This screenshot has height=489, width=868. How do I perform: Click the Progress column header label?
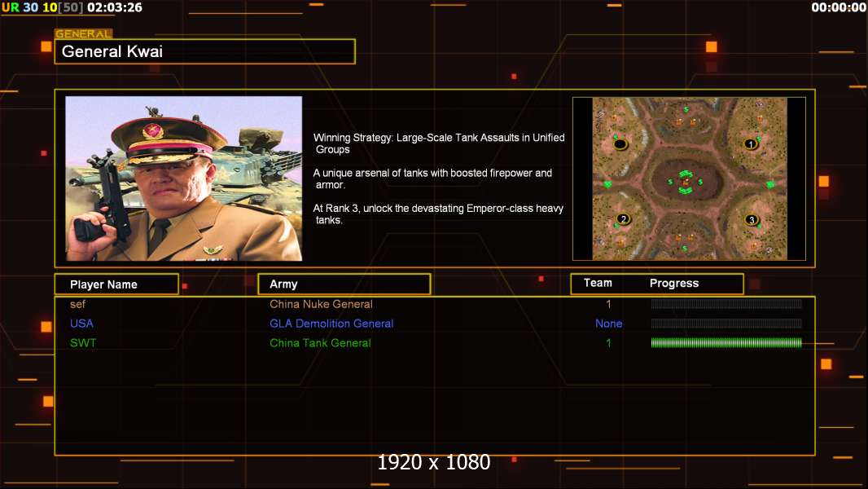click(x=673, y=283)
